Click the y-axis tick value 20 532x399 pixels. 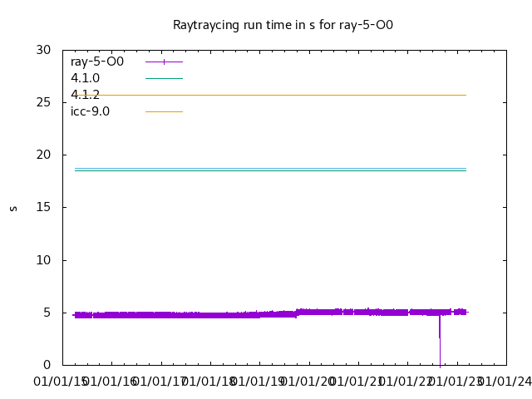[45, 155]
